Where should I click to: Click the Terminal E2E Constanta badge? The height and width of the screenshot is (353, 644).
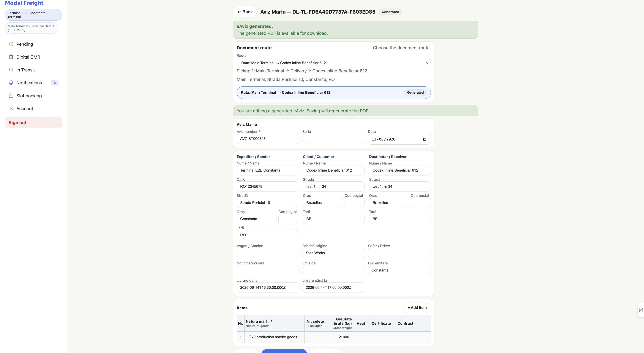34,15
